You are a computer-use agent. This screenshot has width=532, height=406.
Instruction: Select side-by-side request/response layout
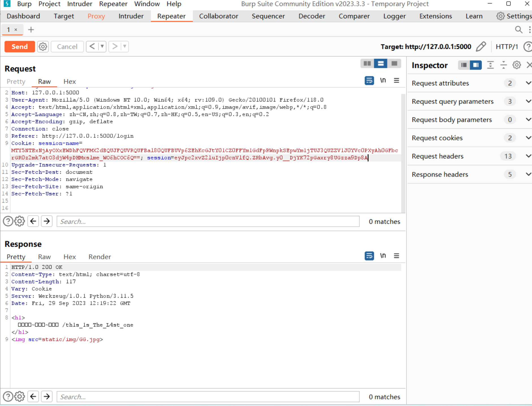tap(367, 63)
